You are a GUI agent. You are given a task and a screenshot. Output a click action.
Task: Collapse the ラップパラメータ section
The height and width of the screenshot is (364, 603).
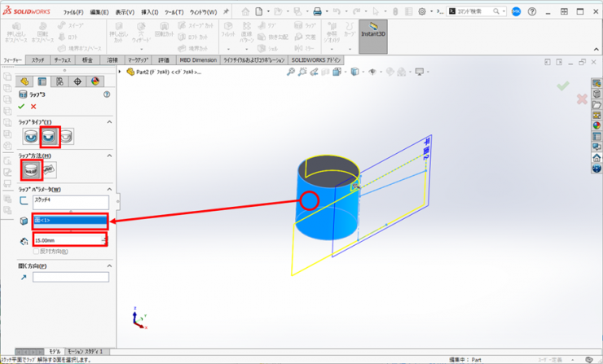(108, 189)
